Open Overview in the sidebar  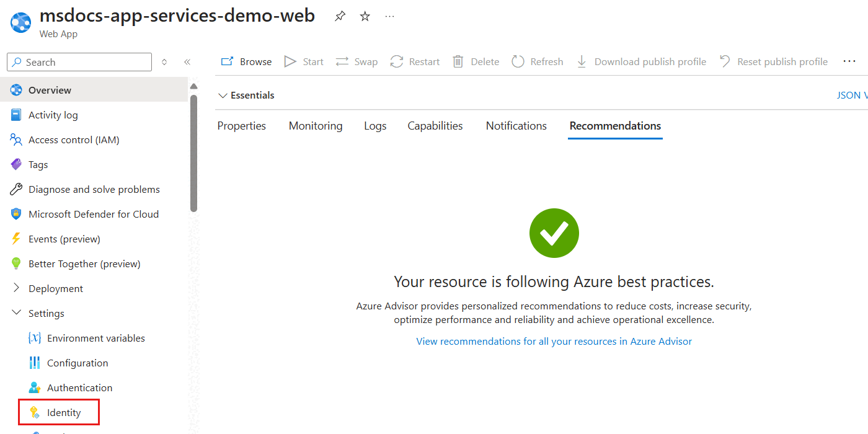coord(94,90)
